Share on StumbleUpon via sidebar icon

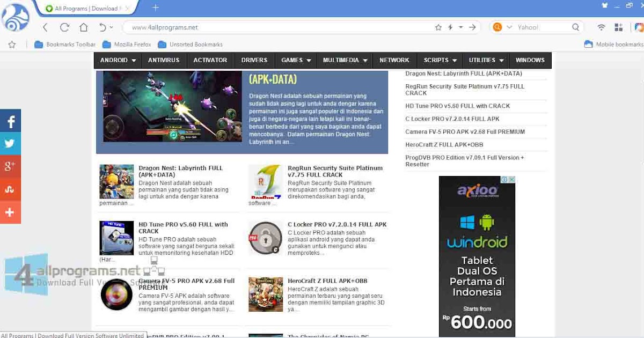(10, 189)
